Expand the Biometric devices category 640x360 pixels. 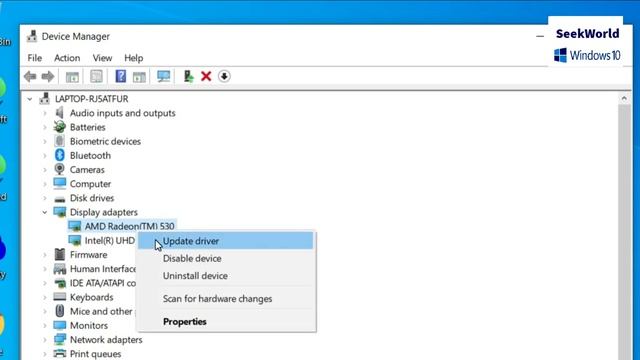pos(45,141)
